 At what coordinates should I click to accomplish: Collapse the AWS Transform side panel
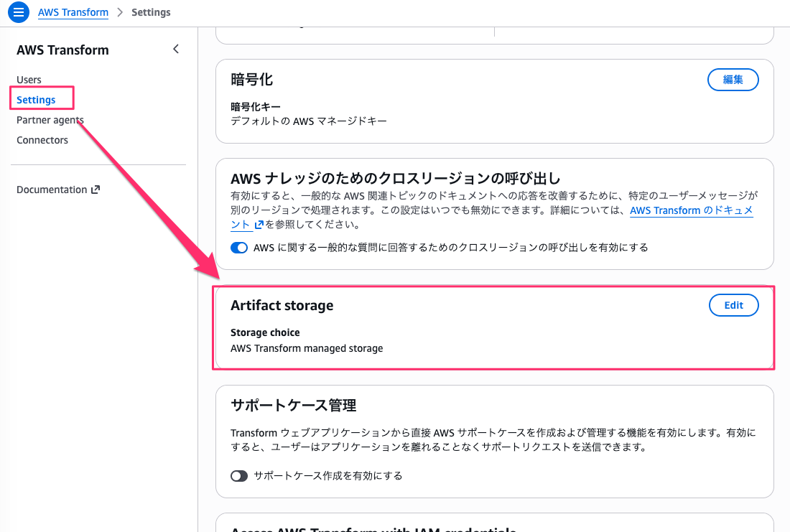pyautogui.click(x=176, y=49)
